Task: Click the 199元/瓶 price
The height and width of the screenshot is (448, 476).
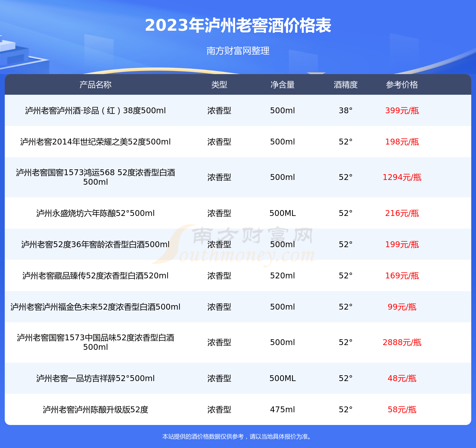Action: [402, 244]
